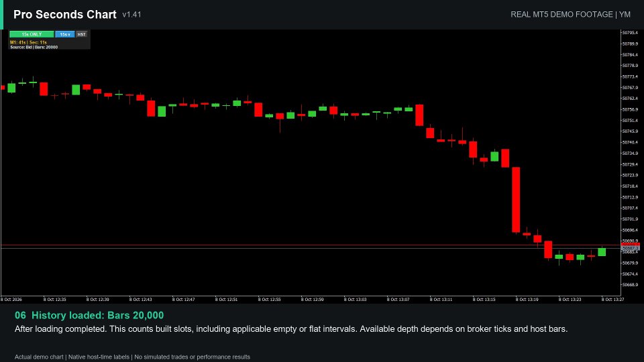
Task: Click the '8 Oct 13:19' time axis label
Action: tap(527, 300)
